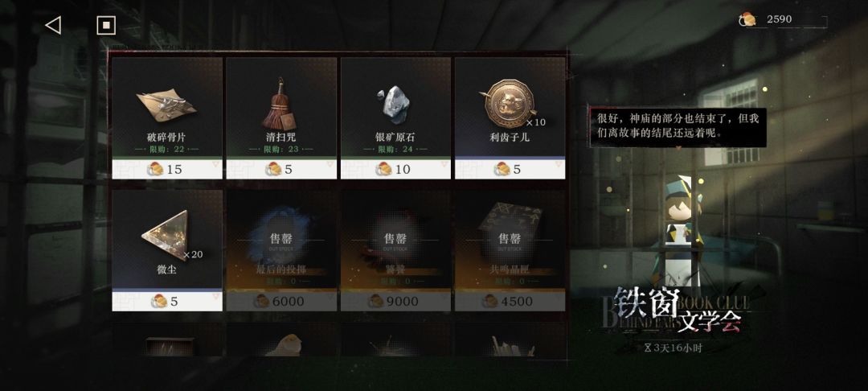The image size is (868, 391).
Task: Click the 5 price bar under 清扫咒
Action: (x=281, y=169)
